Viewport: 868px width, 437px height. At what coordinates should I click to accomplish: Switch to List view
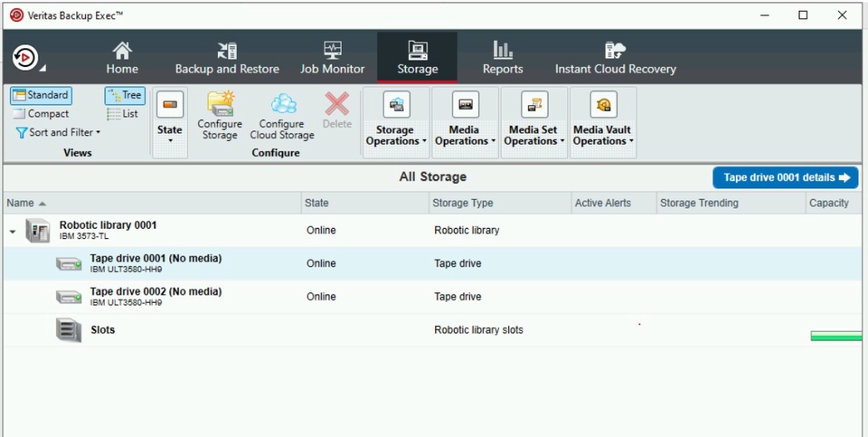click(x=123, y=113)
